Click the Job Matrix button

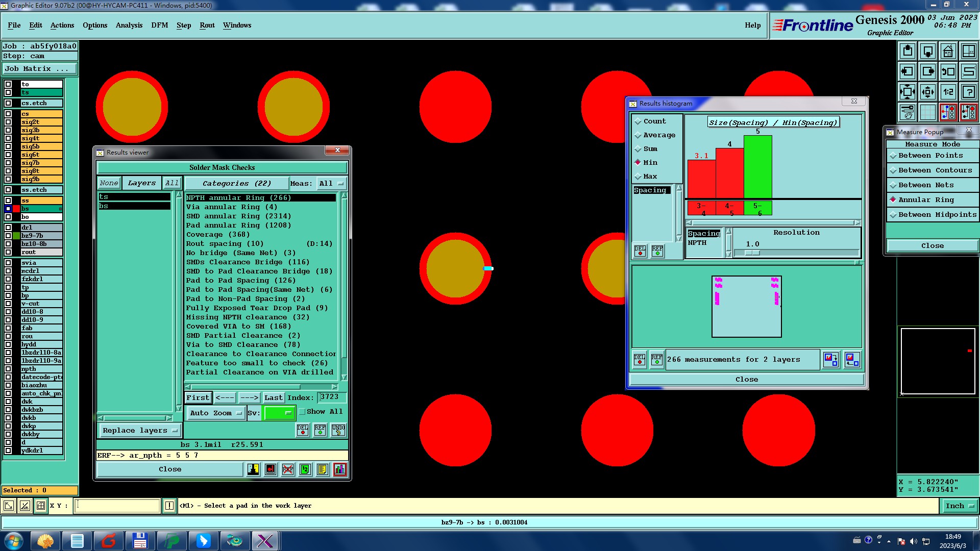pos(40,69)
